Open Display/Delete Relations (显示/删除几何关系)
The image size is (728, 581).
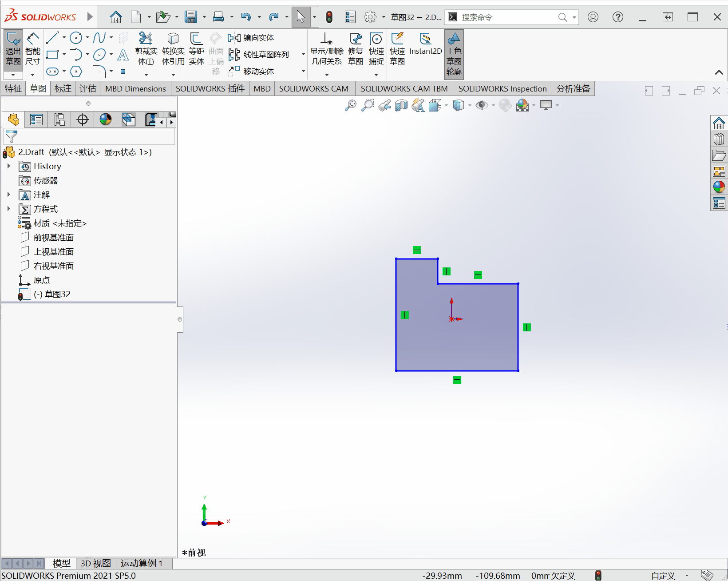pyautogui.click(x=327, y=49)
